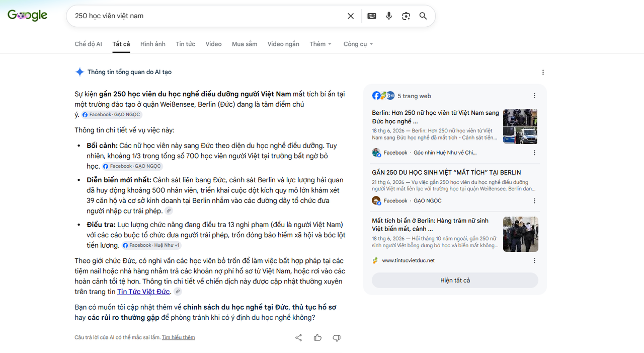Click Facebook avatar of GẠO NGỌC in second result
The width and height of the screenshot is (644, 353).
coord(376,200)
